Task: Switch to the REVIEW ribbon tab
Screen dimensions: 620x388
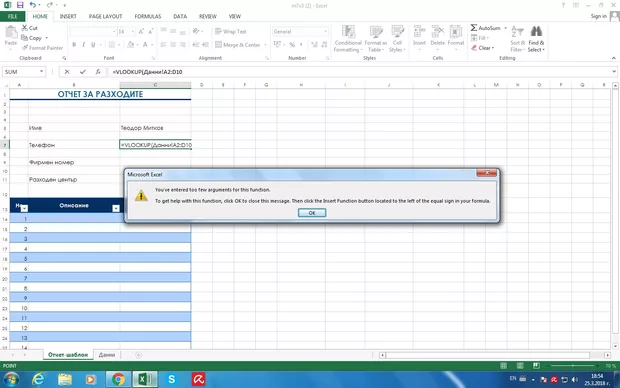Action: [x=208, y=16]
